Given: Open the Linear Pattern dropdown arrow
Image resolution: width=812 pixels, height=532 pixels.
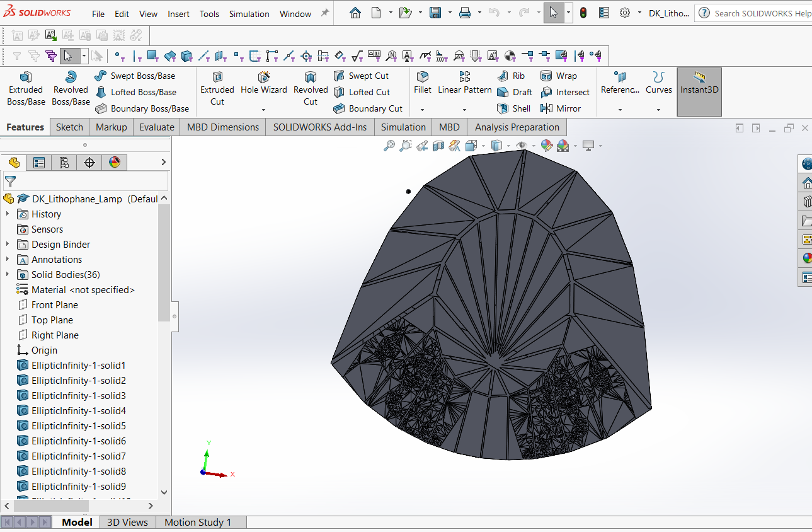Looking at the screenshot, I should [464, 110].
